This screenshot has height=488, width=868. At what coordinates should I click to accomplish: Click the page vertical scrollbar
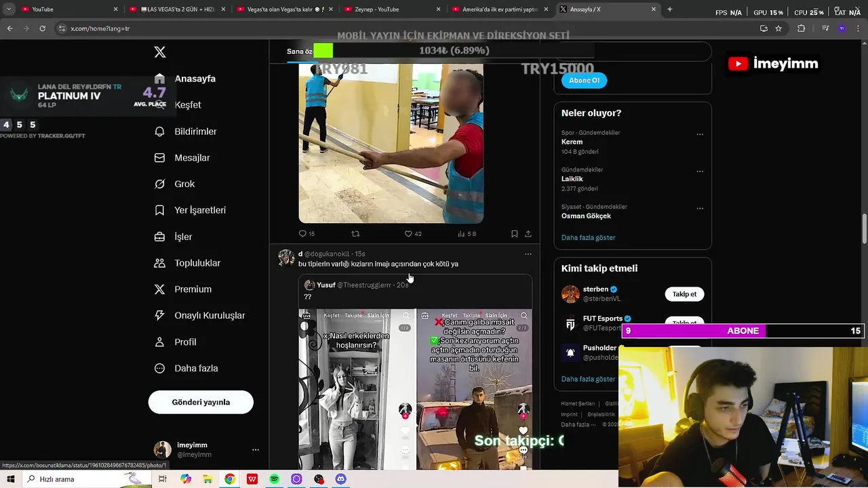tap(865, 228)
